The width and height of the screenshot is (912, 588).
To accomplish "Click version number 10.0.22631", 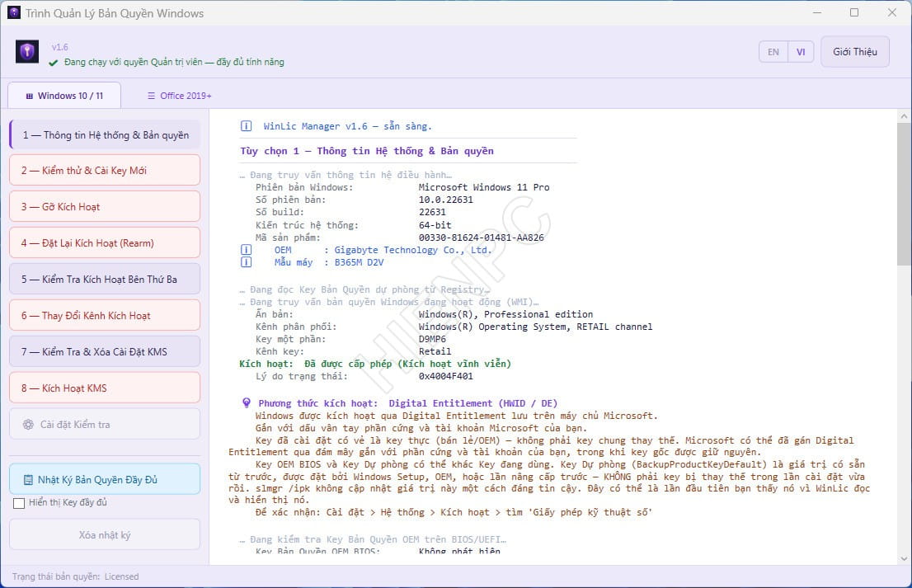I will (445, 200).
